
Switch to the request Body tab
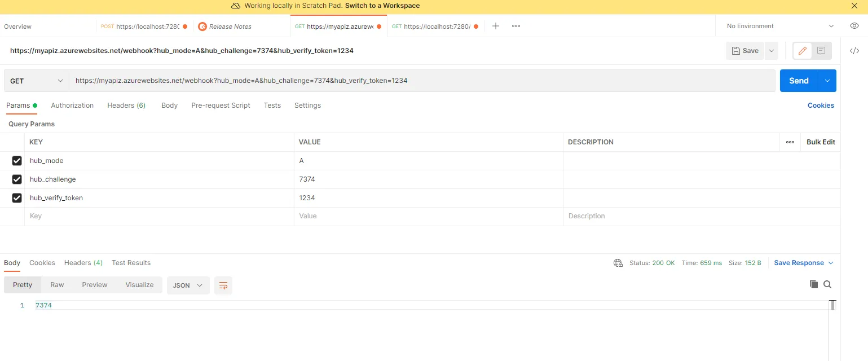[x=169, y=105]
